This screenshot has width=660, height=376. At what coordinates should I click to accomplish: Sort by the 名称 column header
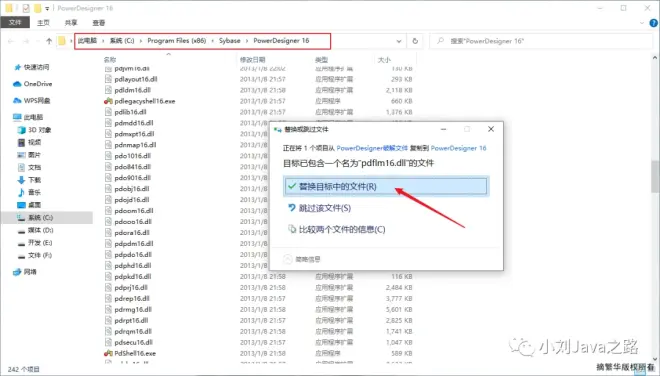(110, 60)
